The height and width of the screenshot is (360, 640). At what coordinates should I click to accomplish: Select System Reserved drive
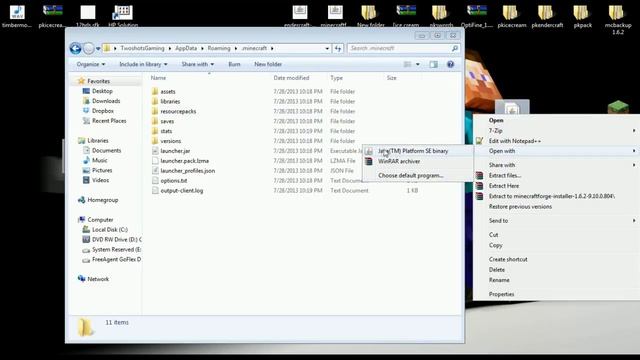[x=116, y=249]
